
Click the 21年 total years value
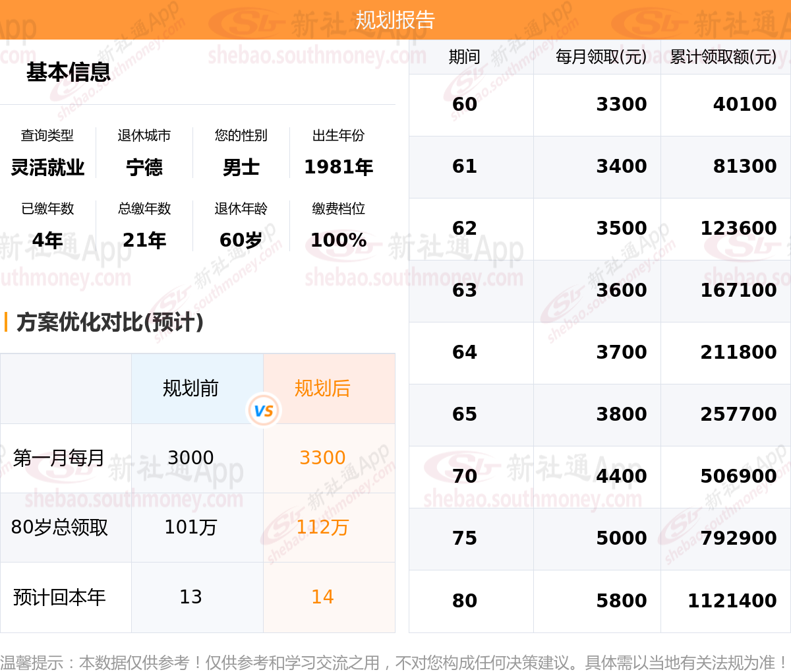tap(144, 240)
